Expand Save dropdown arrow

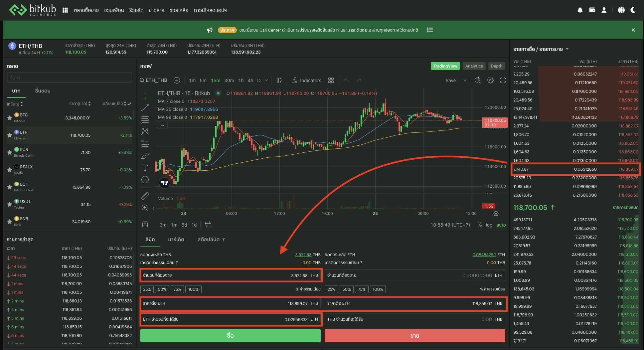[465, 80]
